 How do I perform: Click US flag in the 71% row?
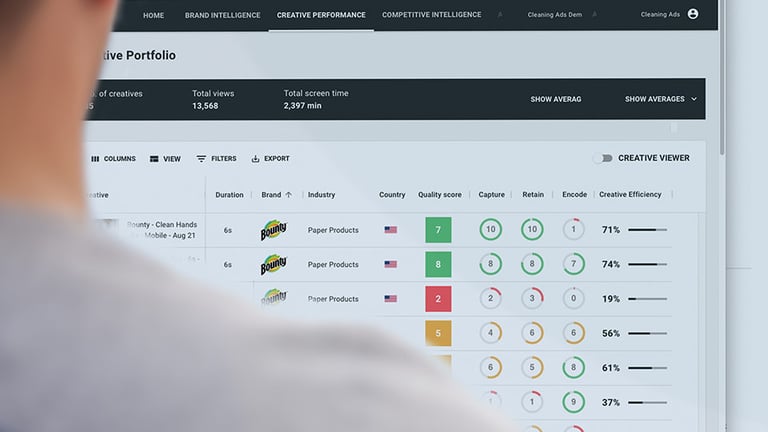390,230
